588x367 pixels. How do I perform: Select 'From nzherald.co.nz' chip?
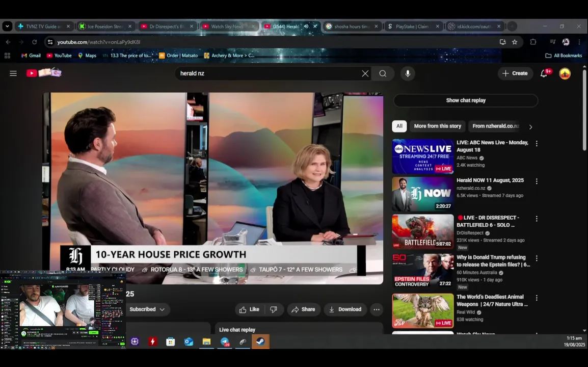coord(495,126)
